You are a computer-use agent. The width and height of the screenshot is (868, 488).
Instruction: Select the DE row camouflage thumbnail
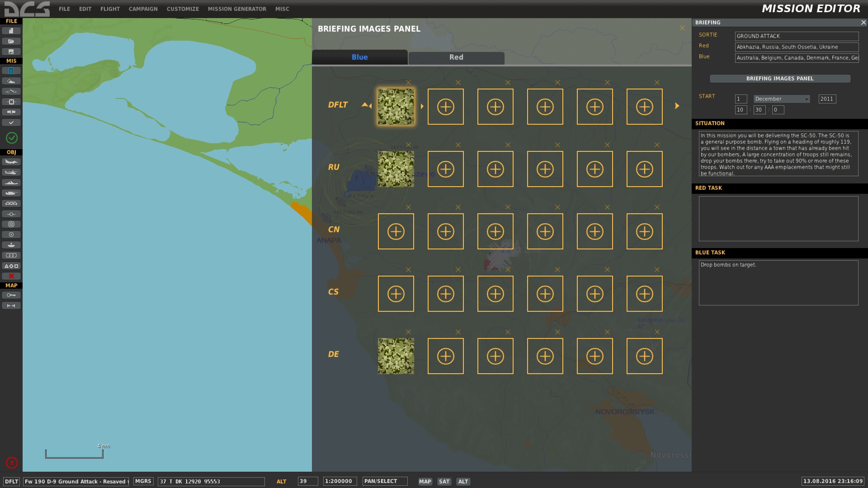pyautogui.click(x=396, y=356)
